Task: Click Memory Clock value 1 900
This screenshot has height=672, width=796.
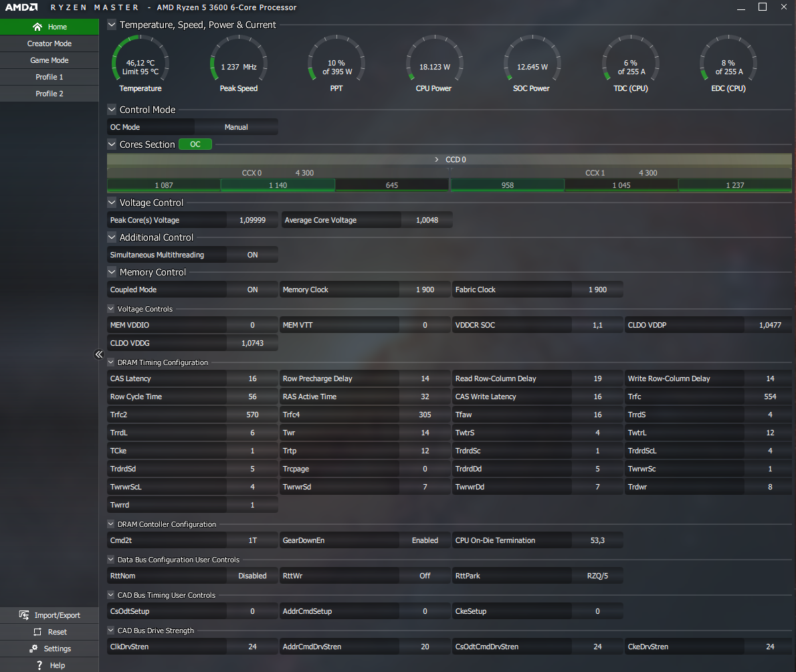Action: 425,290
